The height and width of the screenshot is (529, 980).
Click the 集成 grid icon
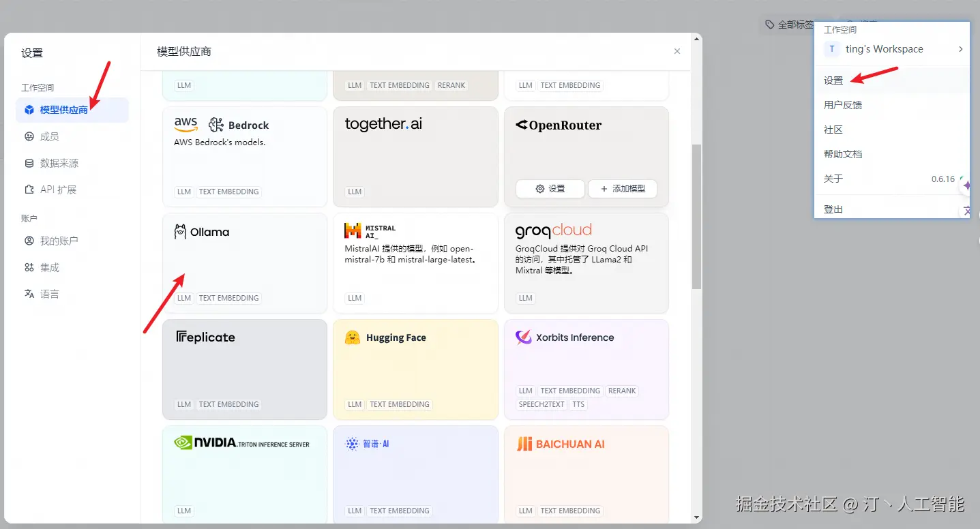(x=29, y=267)
